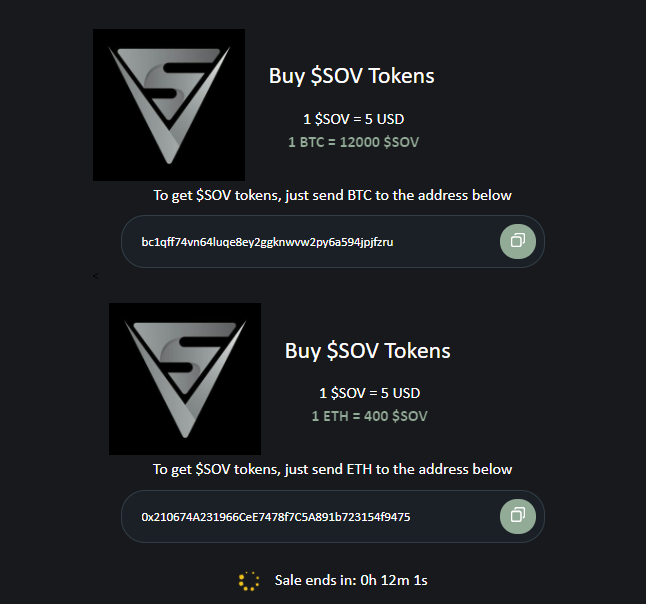Click inside the BTC address field box
This screenshot has height=604, width=646.
[333, 241]
